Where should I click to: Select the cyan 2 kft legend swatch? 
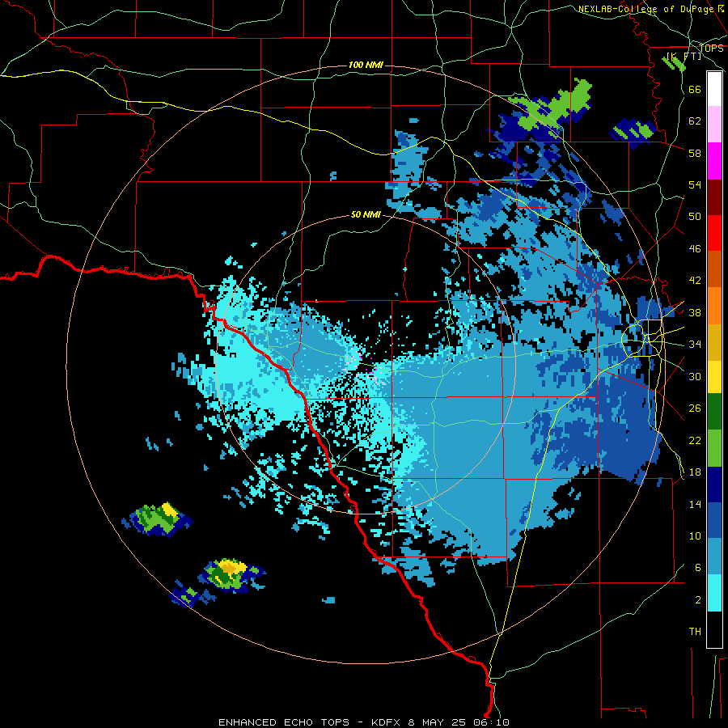pos(714,594)
